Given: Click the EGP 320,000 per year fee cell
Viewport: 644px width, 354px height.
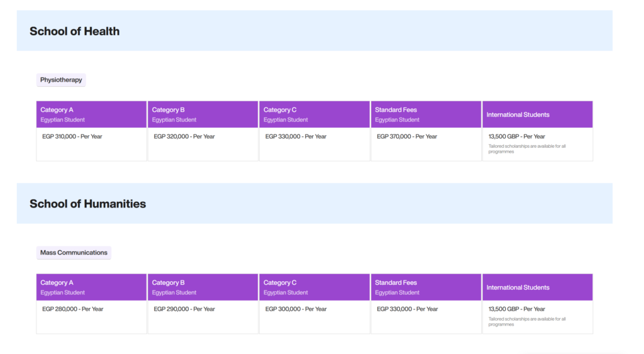Looking at the screenshot, I should [184, 136].
